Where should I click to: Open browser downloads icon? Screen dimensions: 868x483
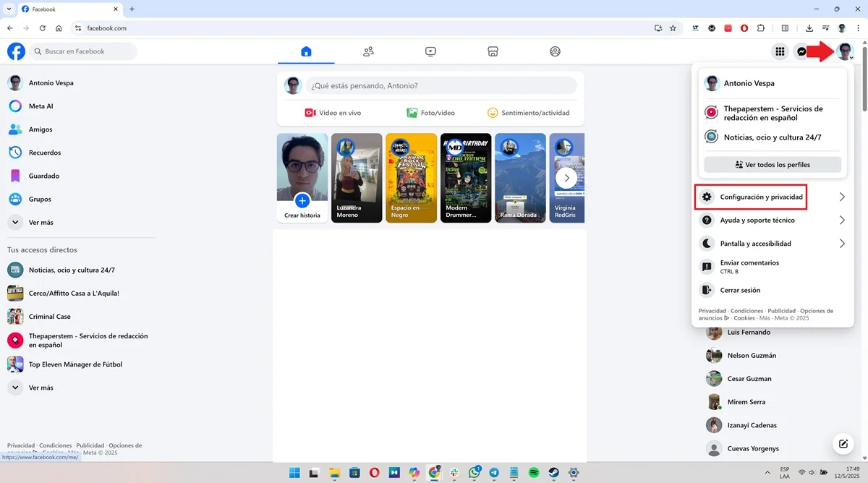(x=809, y=28)
